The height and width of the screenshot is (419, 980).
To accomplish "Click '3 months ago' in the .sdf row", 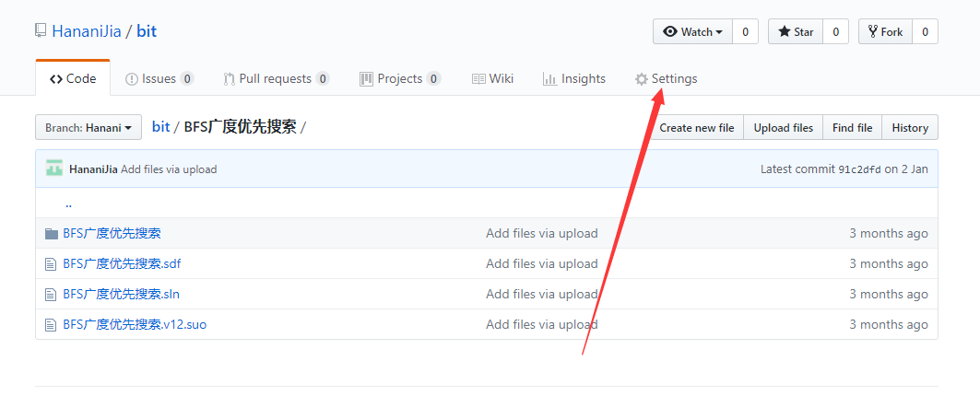I will 888,264.
